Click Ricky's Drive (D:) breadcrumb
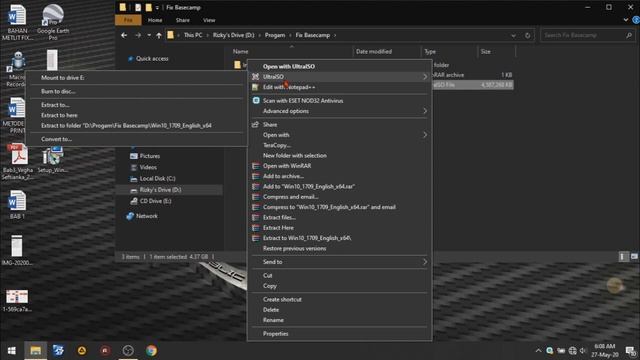640x360 pixels. click(233, 35)
